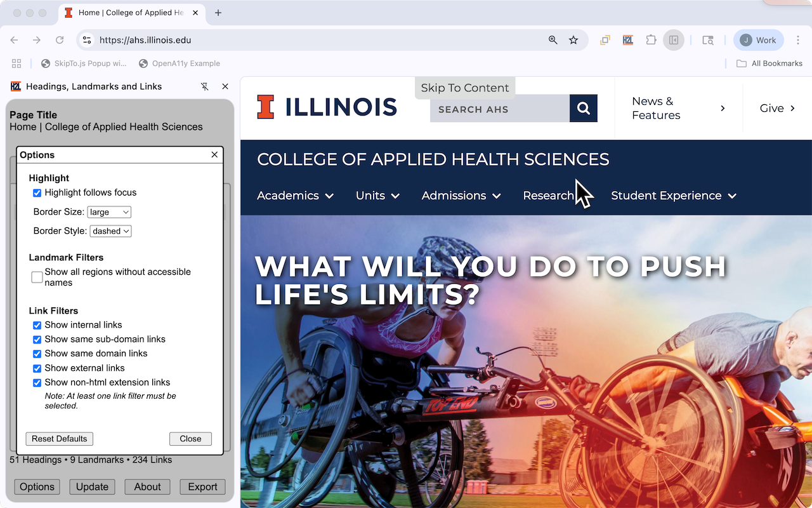The width and height of the screenshot is (812, 508).
Task: Expand the Admissions menu
Action: tap(461, 196)
